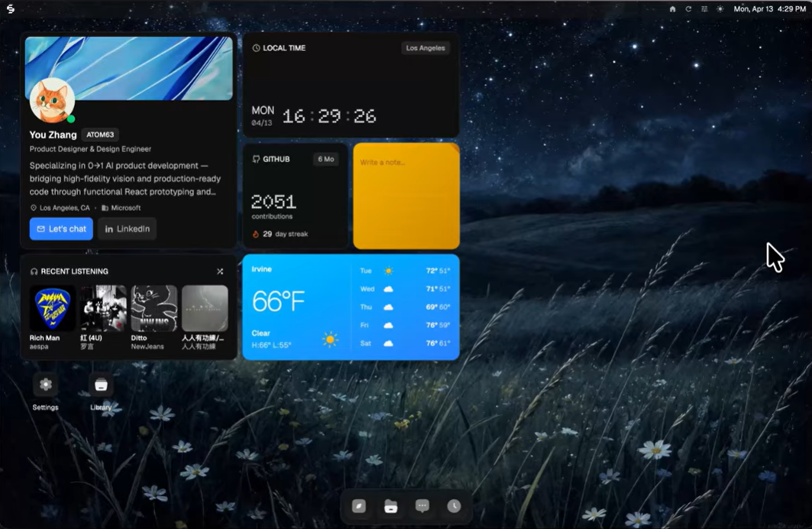
Task: Open the LinkedIn profile button
Action: tap(127, 229)
